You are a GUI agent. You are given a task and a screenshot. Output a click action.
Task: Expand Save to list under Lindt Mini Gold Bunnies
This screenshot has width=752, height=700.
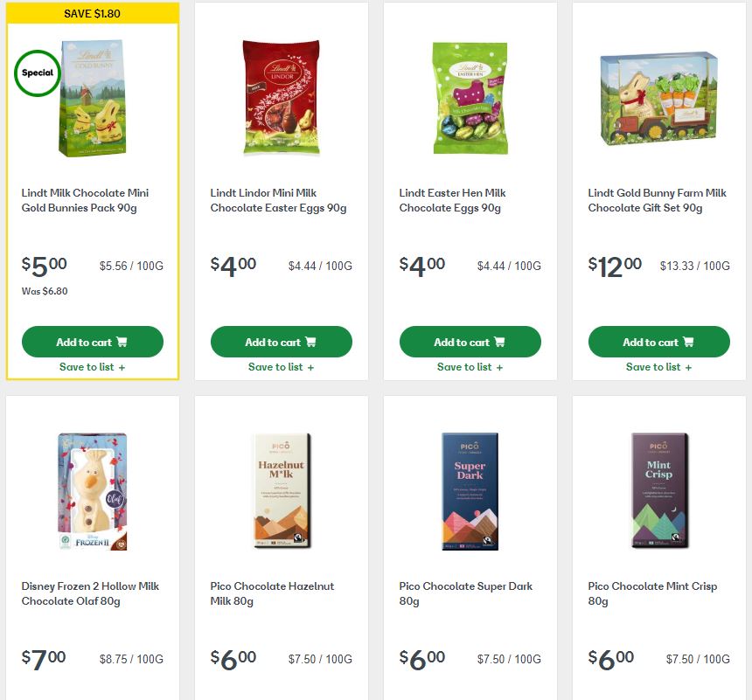coord(90,367)
